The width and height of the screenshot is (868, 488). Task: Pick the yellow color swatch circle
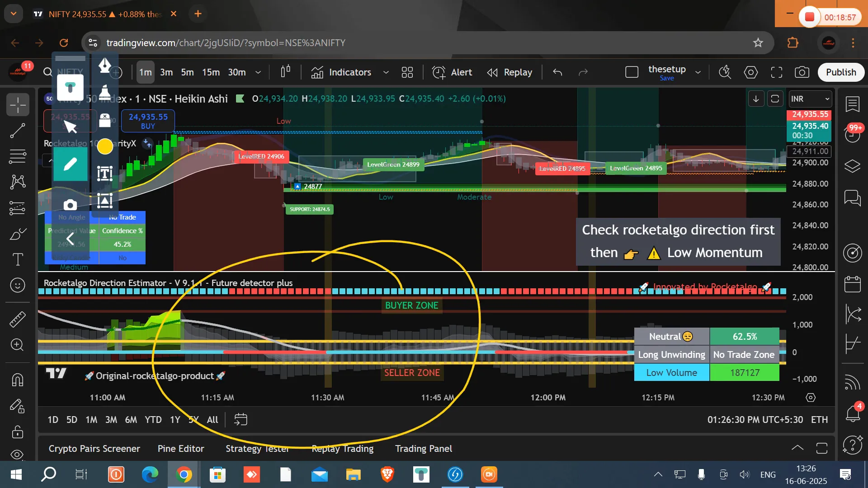105,146
